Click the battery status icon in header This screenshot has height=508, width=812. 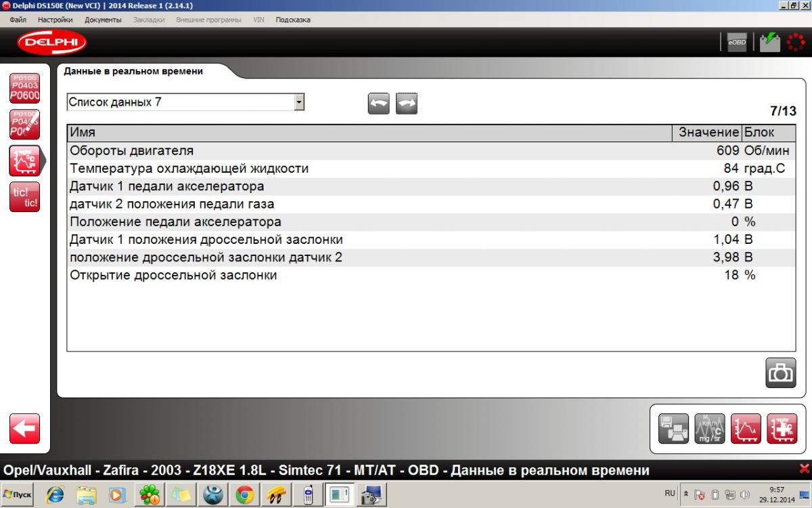point(769,42)
